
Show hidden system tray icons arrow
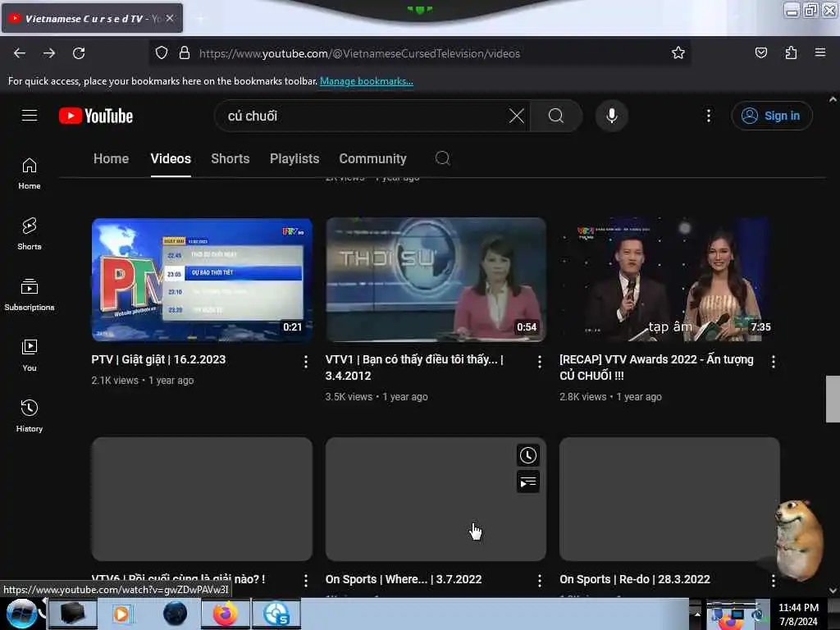[697, 614]
